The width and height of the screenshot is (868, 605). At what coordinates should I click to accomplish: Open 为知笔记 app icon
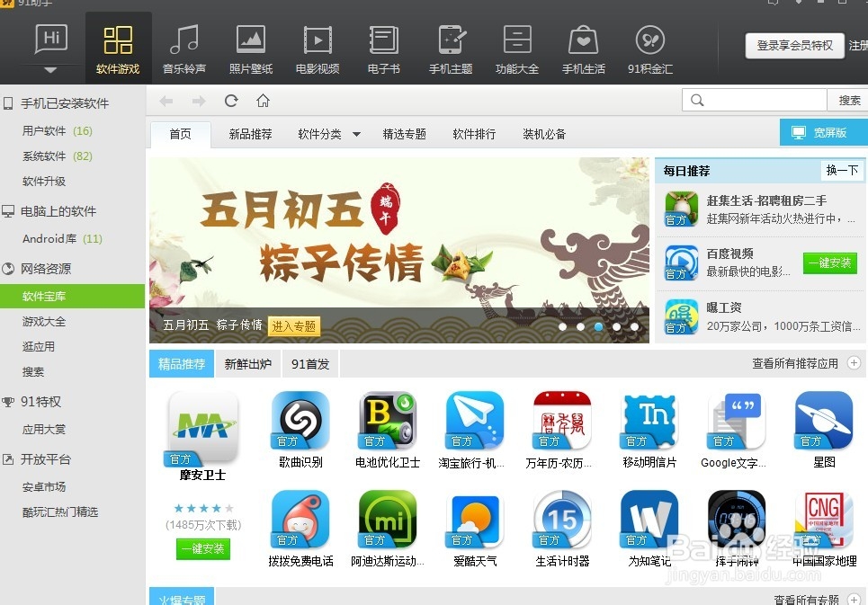pos(649,519)
